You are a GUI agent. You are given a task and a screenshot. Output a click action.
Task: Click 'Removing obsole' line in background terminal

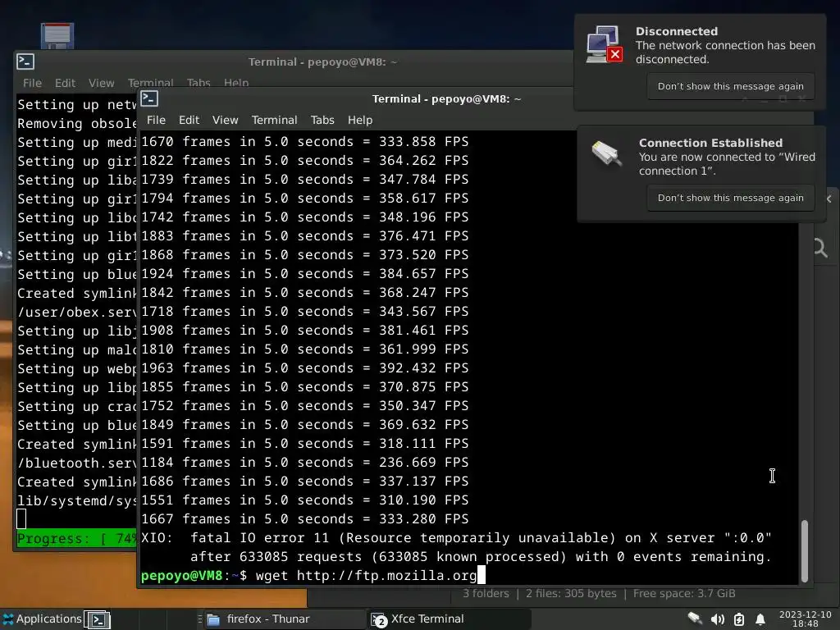pos(76,124)
